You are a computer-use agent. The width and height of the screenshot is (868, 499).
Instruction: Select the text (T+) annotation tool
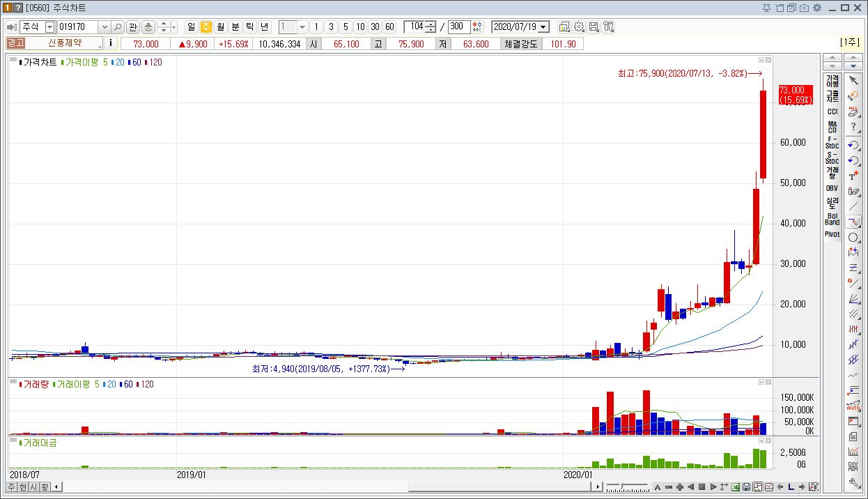[x=853, y=175]
